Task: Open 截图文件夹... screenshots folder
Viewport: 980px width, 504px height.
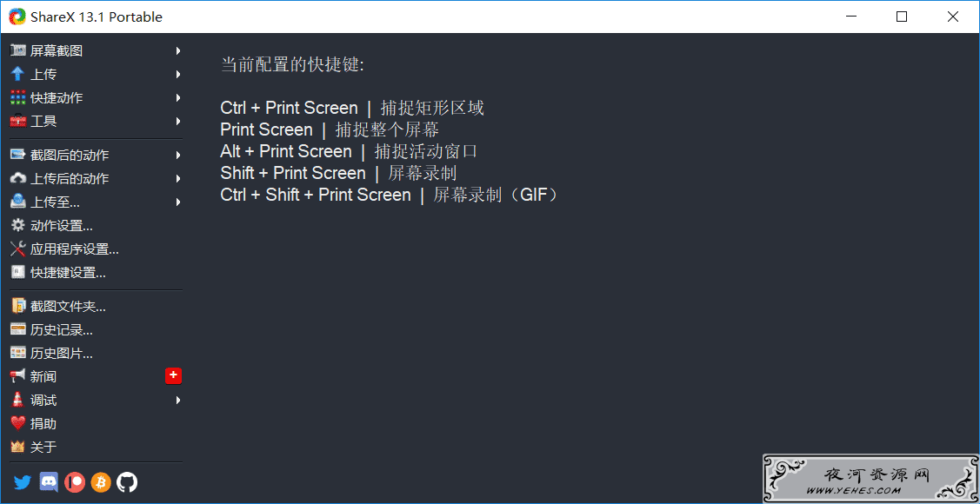Action: coord(97,306)
